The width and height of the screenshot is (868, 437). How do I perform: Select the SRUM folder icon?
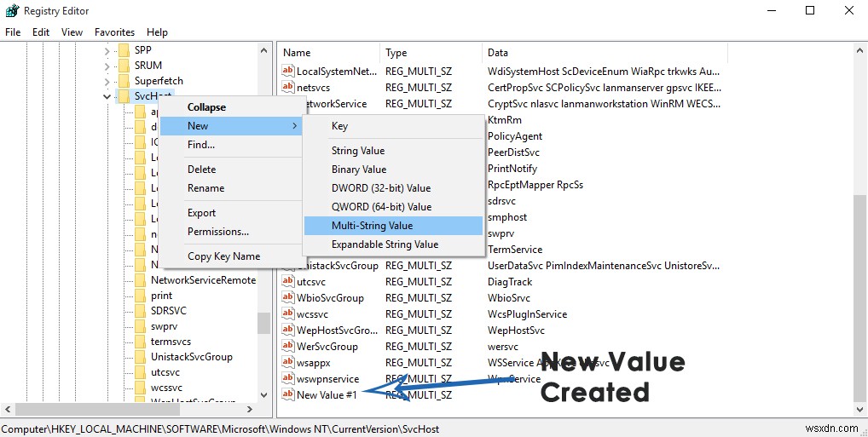click(124, 65)
